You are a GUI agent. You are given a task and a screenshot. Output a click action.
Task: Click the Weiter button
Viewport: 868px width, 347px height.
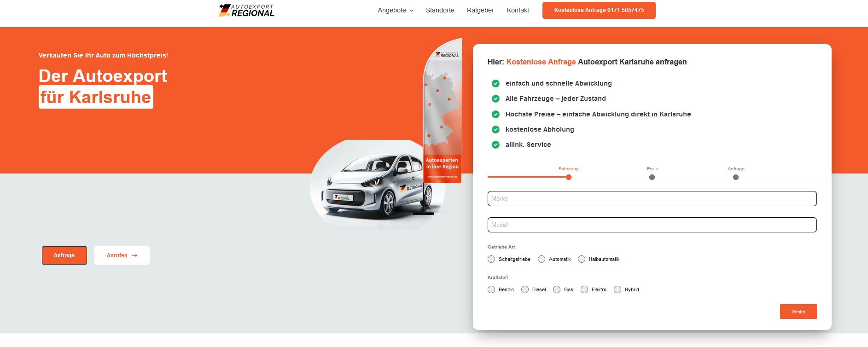(798, 312)
